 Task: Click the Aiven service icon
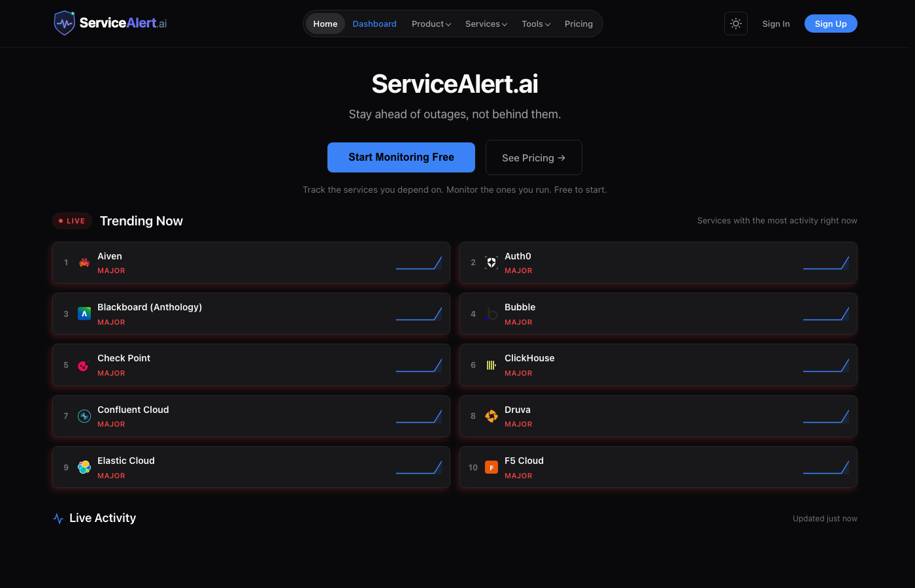pyautogui.click(x=84, y=262)
